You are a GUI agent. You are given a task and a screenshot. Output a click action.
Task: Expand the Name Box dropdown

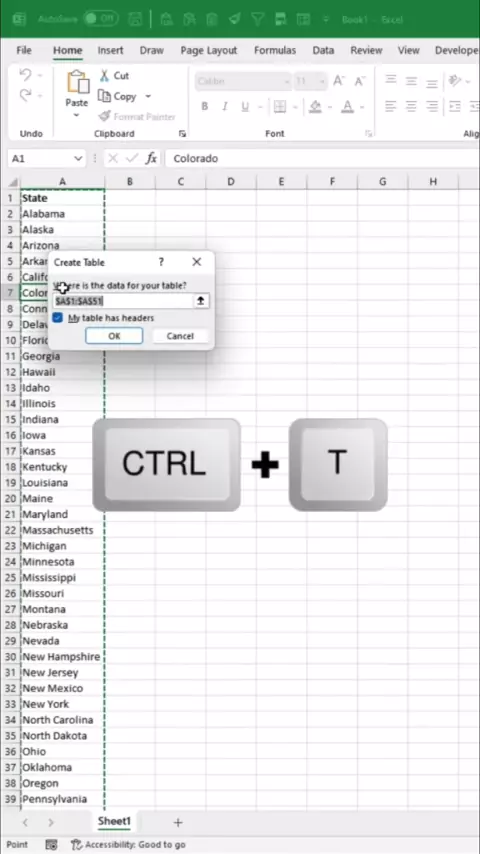pos(78,158)
